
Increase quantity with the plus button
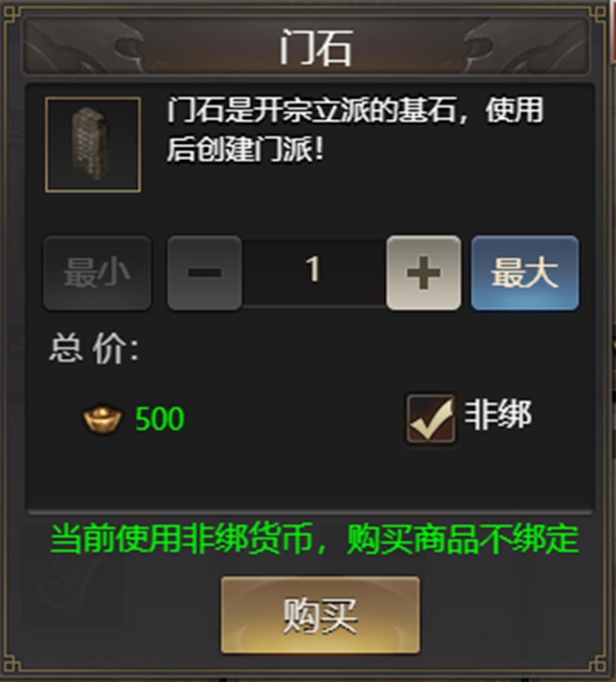pyautogui.click(x=423, y=273)
